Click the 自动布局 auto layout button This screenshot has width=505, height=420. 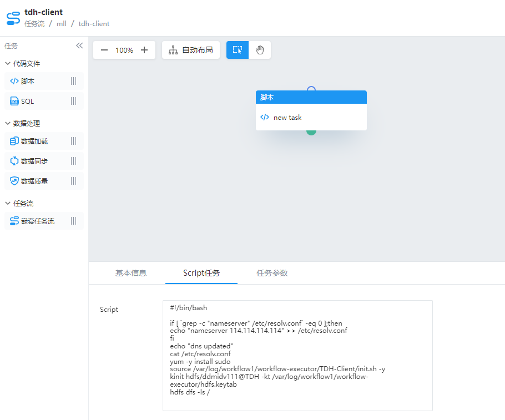click(191, 50)
